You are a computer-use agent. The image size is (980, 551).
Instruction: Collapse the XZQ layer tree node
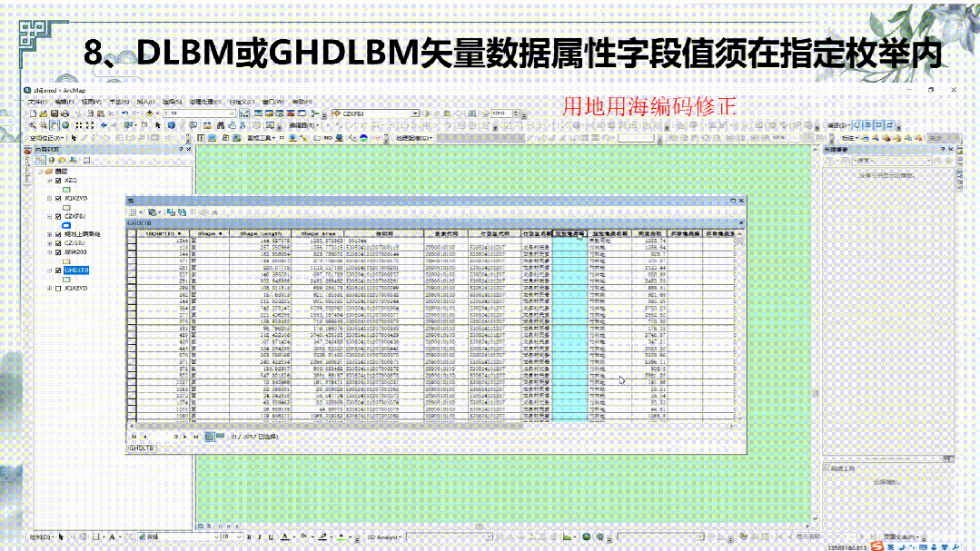point(49,181)
